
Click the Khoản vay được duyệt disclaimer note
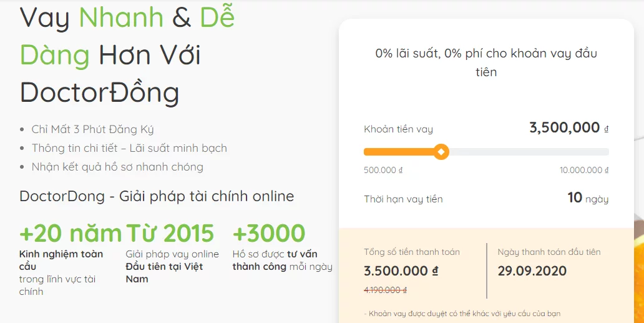tap(462, 314)
